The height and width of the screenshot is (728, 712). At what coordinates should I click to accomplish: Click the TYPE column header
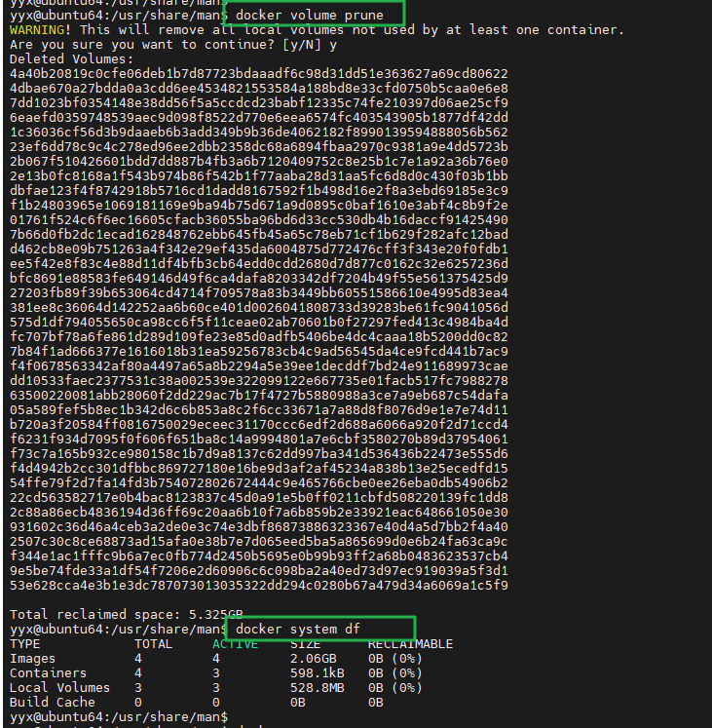point(25,644)
